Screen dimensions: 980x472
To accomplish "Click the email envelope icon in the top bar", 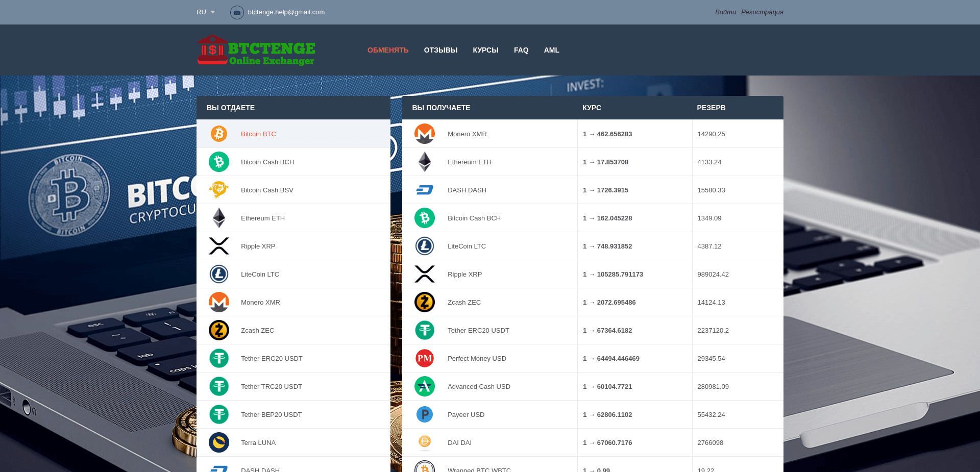I will coord(237,12).
